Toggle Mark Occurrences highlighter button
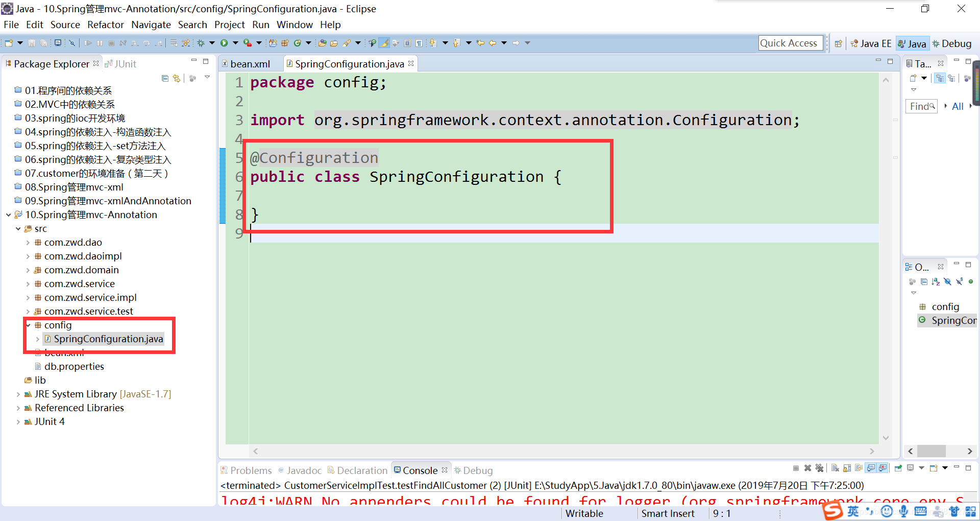The image size is (980, 521). pos(384,43)
